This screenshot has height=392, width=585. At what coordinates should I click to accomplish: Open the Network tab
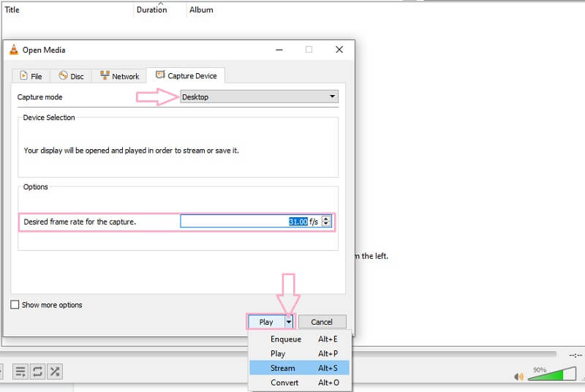point(119,76)
